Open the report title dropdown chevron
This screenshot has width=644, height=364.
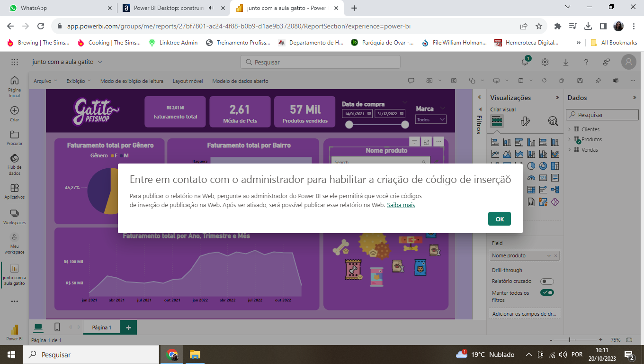tap(100, 62)
